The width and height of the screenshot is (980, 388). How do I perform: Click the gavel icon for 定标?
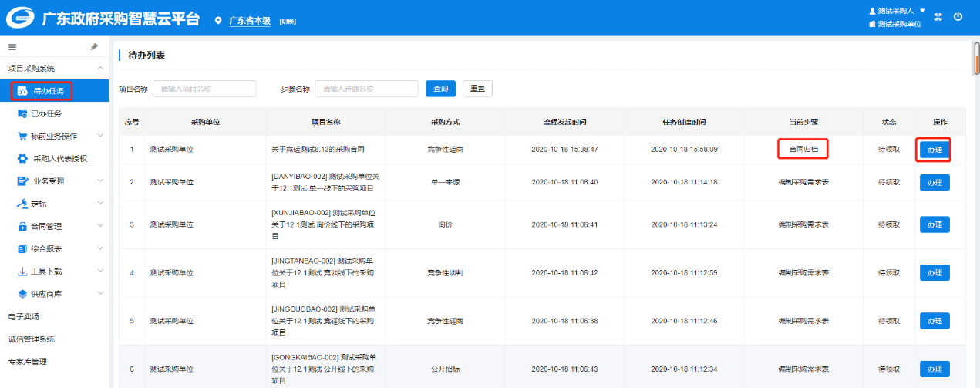(x=23, y=204)
